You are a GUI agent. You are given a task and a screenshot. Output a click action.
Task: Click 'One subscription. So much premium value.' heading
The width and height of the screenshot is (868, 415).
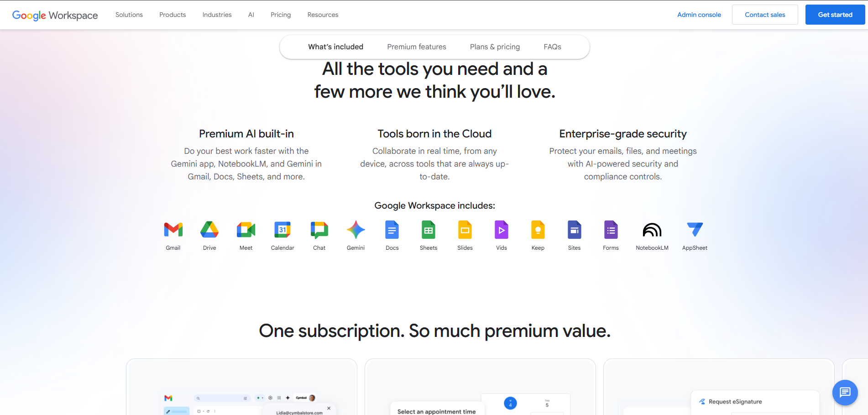click(x=434, y=331)
